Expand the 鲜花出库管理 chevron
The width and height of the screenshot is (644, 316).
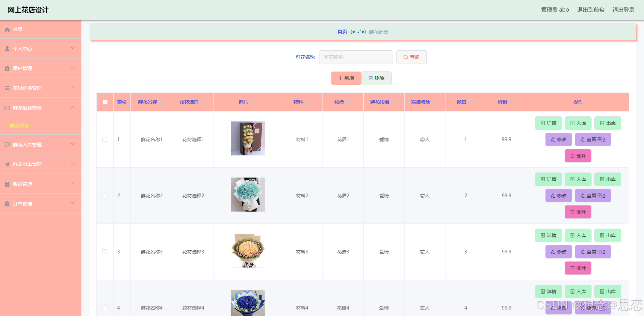coord(73,164)
